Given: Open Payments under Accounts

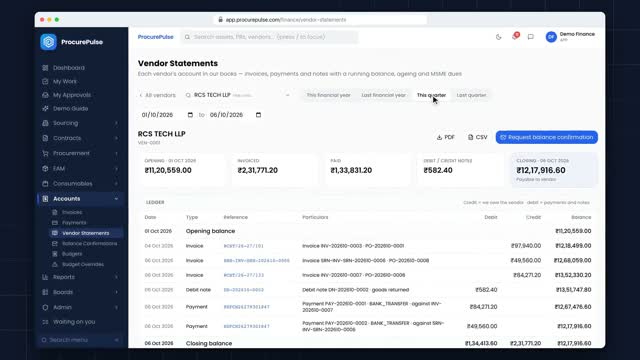Looking at the screenshot, I should tap(74, 223).
